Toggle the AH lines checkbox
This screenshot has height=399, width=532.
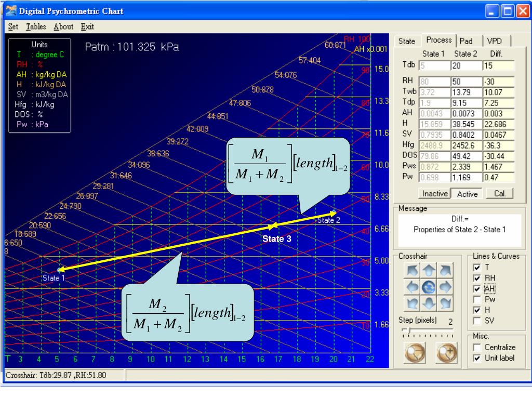(477, 289)
